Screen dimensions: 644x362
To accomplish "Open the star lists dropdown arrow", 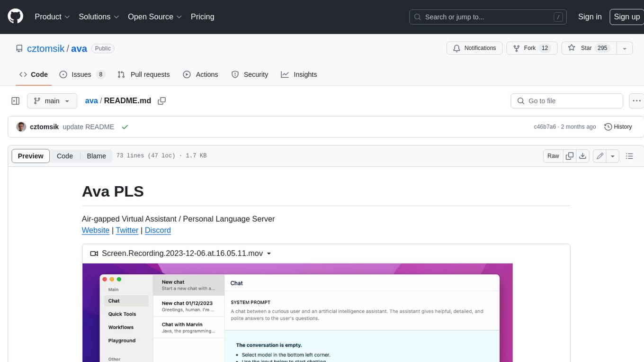I will (x=625, y=48).
